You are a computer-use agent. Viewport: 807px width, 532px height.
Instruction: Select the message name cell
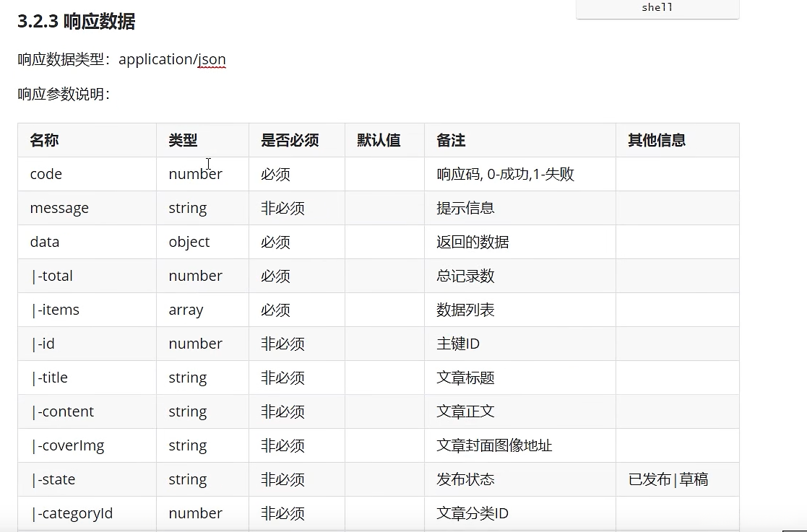(87, 208)
